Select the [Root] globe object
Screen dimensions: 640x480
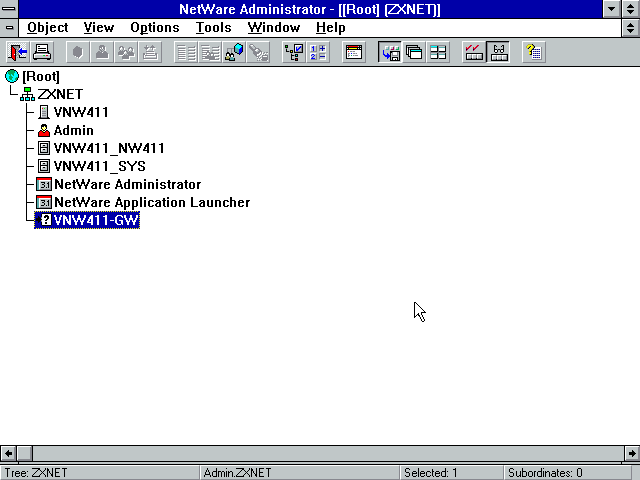tap(33, 76)
